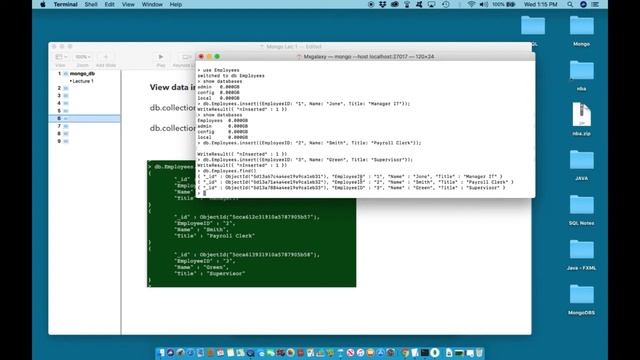Close the Terminal window with red button
The height and width of the screenshot is (360, 640).
[x=201, y=56]
